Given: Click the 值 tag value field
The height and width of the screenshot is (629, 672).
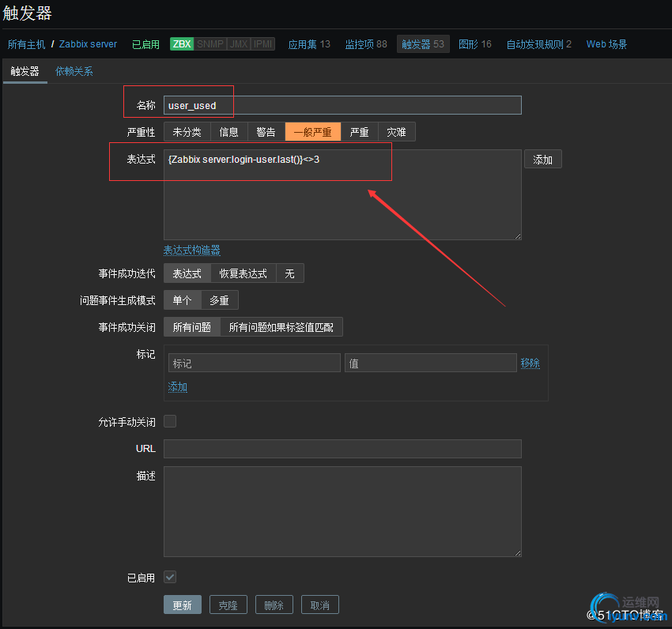Looking at the screenshot, I should (x=430, y=363).
